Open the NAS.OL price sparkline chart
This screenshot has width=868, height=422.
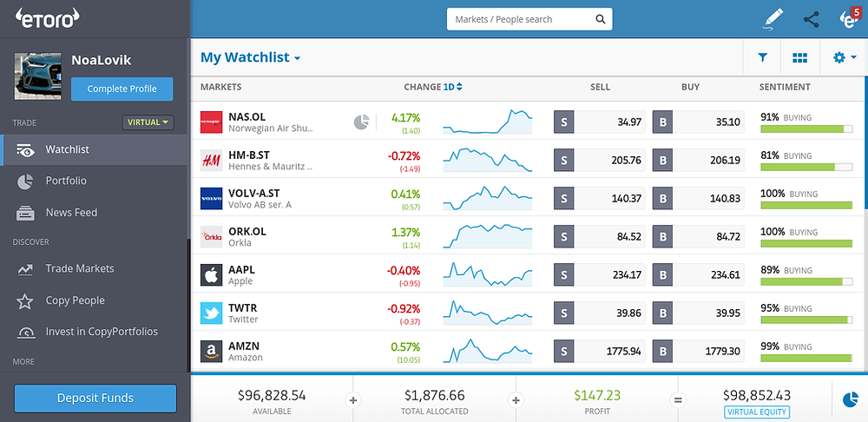point(487,122)
